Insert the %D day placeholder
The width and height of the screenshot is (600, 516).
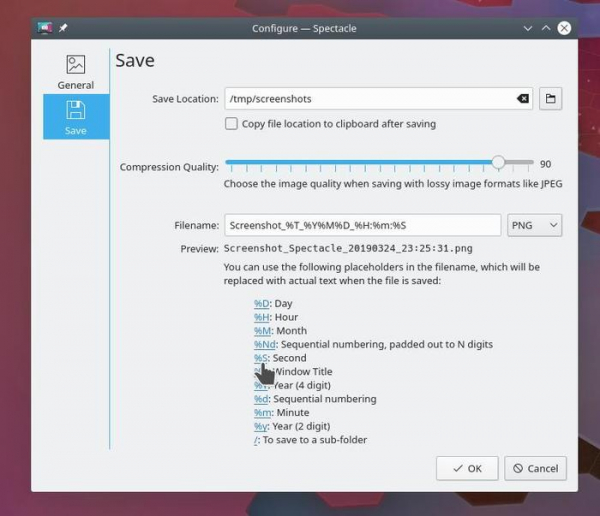261,303
